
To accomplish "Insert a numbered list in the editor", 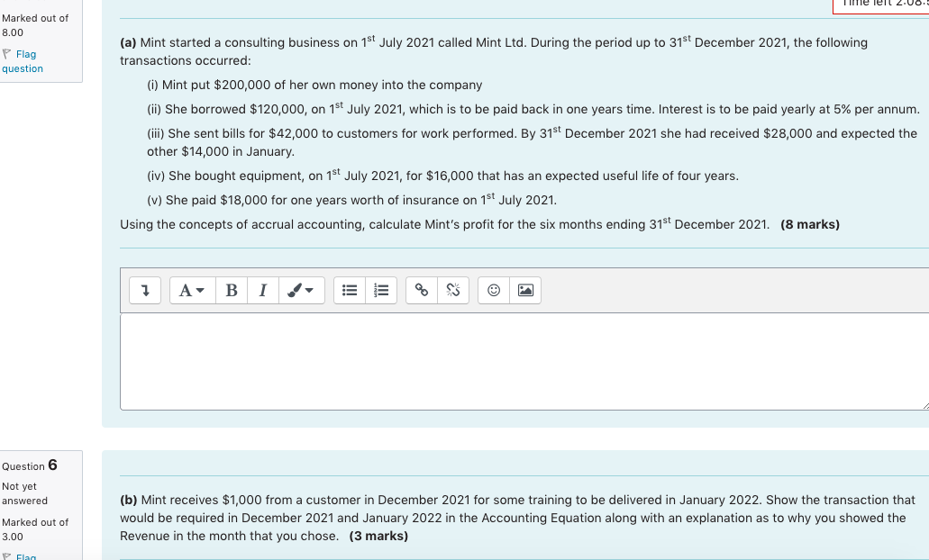I will 380,290.
